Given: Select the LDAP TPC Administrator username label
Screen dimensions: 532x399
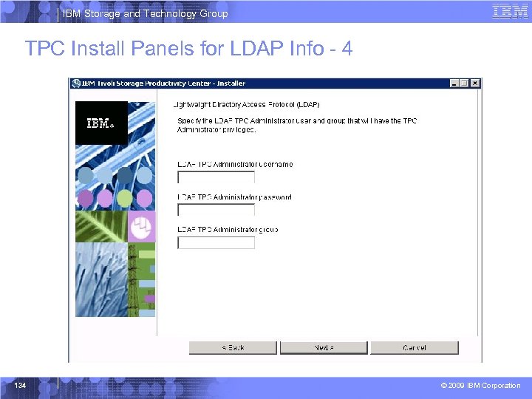Looking at the screenshot, I should 235,164.
